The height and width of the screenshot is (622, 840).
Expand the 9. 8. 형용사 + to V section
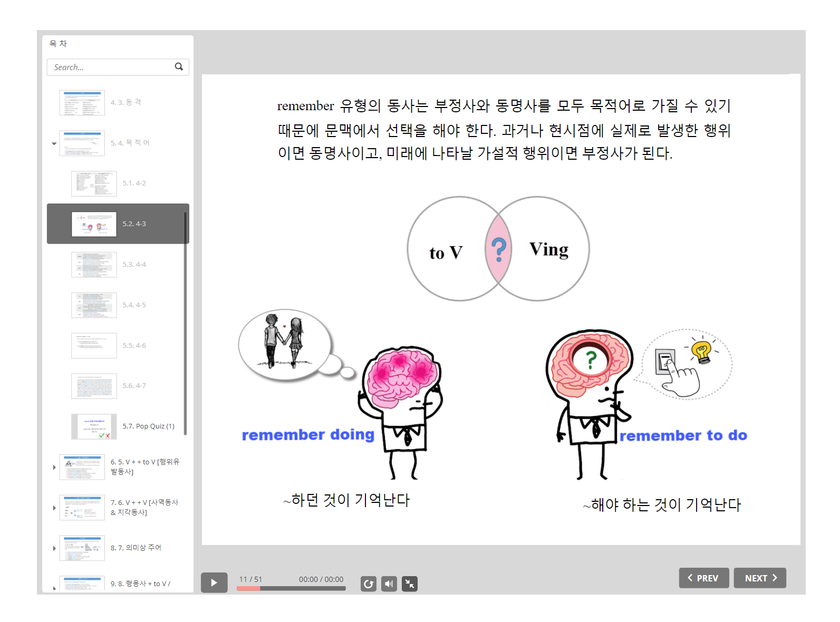[x=54, y=588]
